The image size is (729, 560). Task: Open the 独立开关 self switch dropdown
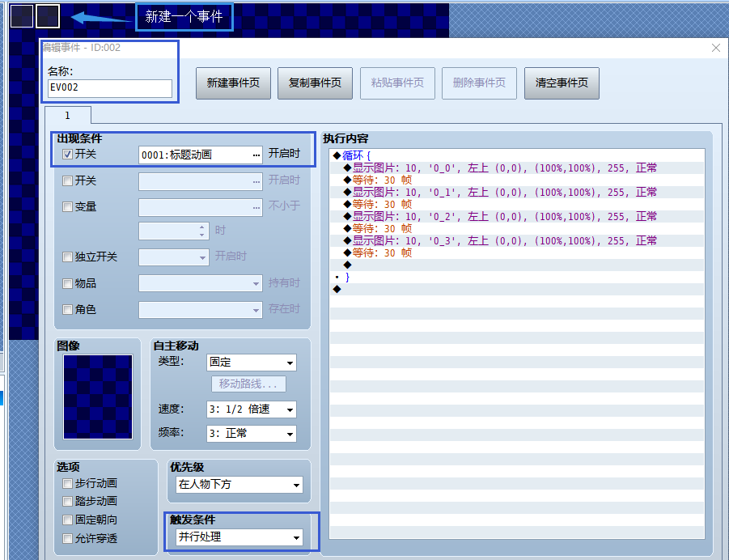coord(174,257)
